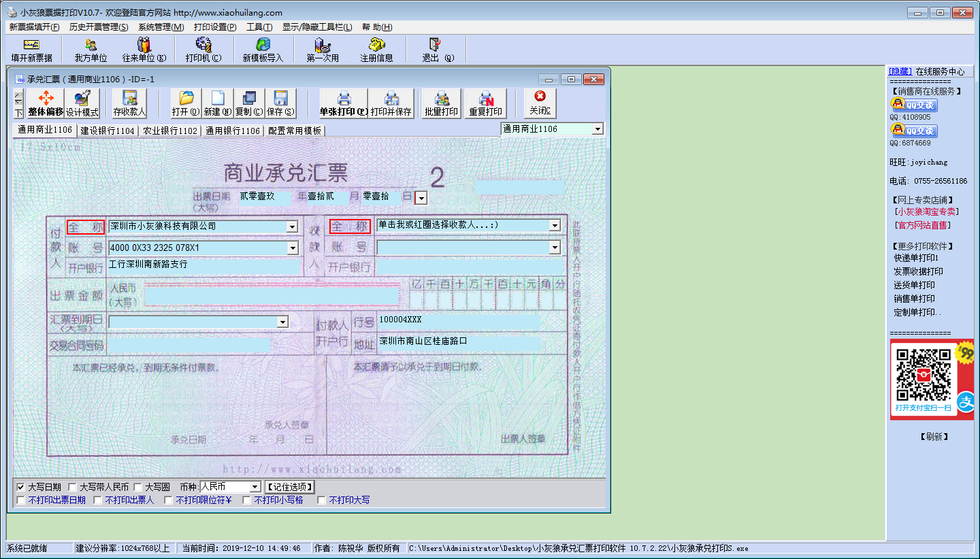Expand the payee 全称 dropdown

555,225
